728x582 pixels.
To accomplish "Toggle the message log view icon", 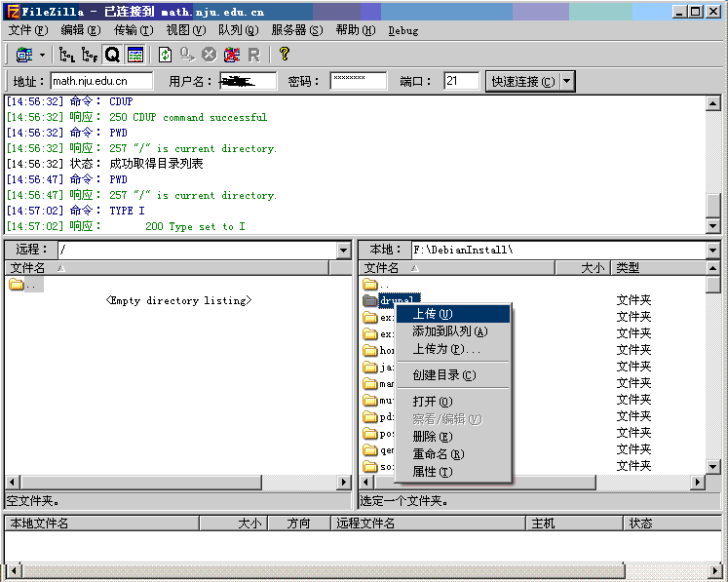I will pos(134,55).
